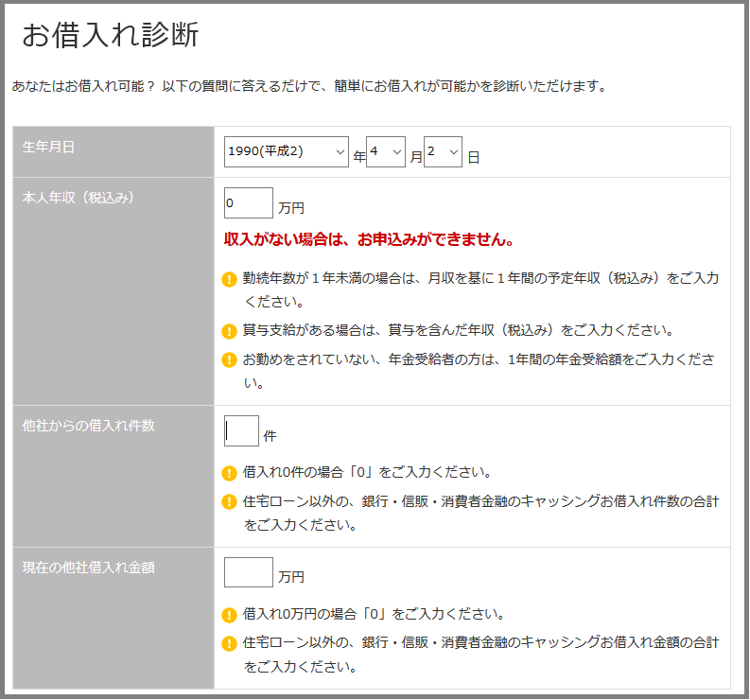
Task: Open the birth day dropdown showing 2
Action: pos(443,151)
